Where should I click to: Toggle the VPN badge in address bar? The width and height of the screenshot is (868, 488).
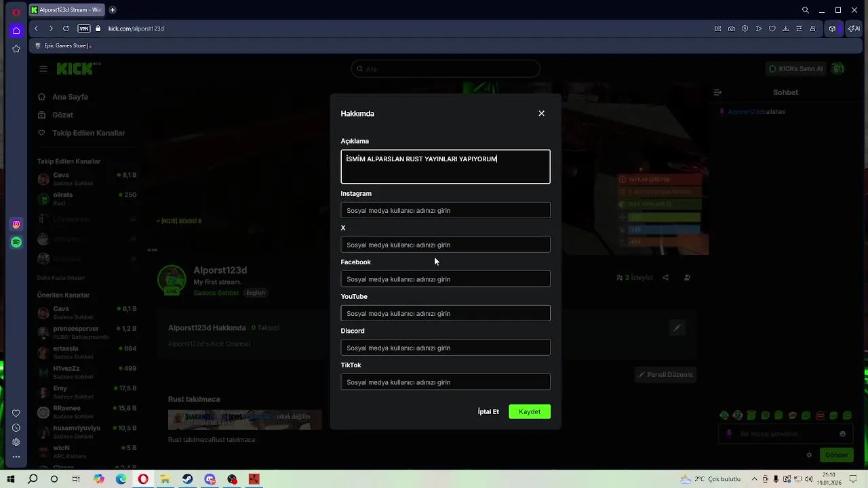point(84,28)
